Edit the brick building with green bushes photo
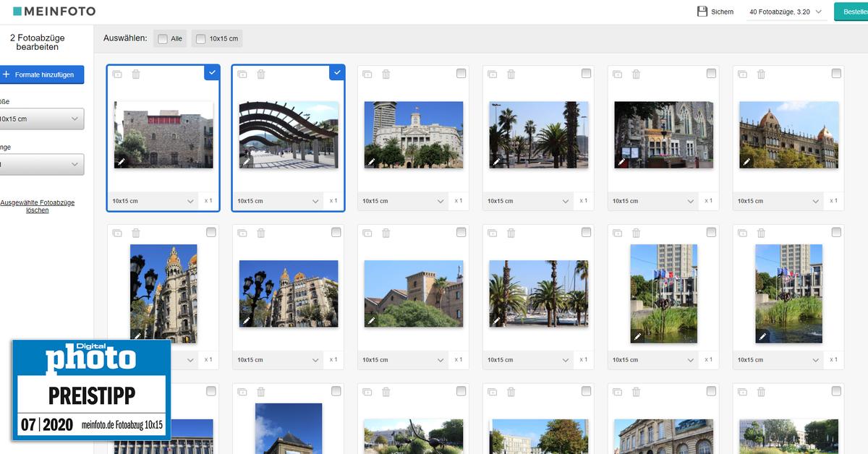The height and width of the screenshot is (454, 868). pyautogui.click(x=371, y=320)
